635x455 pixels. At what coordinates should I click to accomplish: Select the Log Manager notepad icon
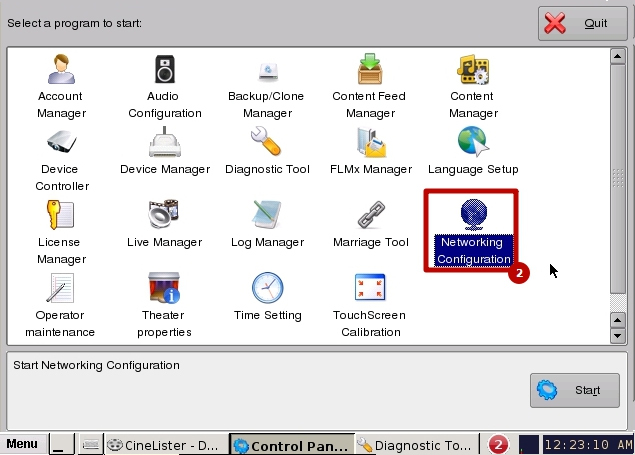(x=266, y=214)
